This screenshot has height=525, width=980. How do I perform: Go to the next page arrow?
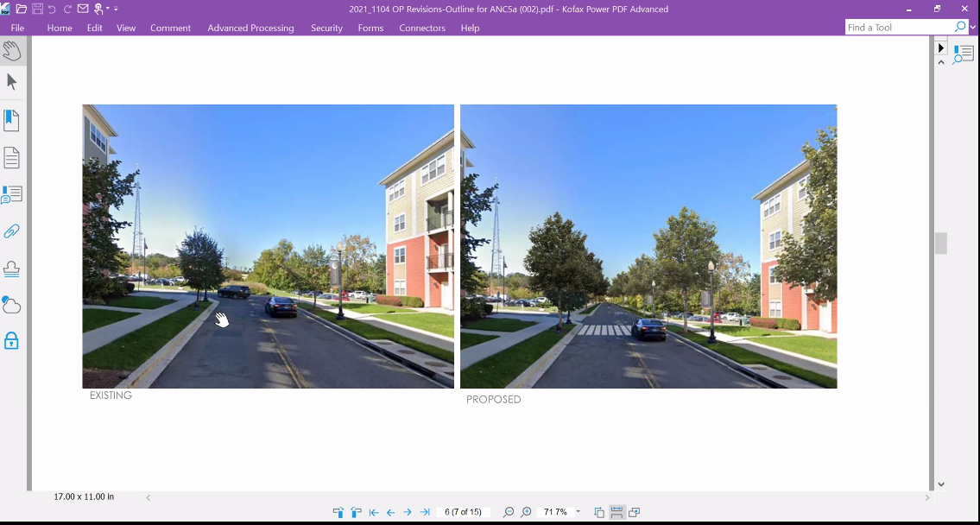point(408,512)
